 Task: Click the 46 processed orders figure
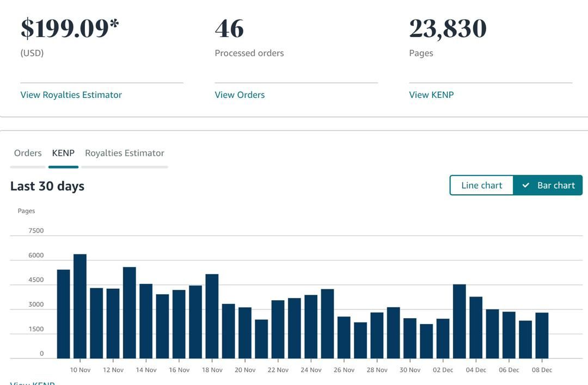point(229,29)
